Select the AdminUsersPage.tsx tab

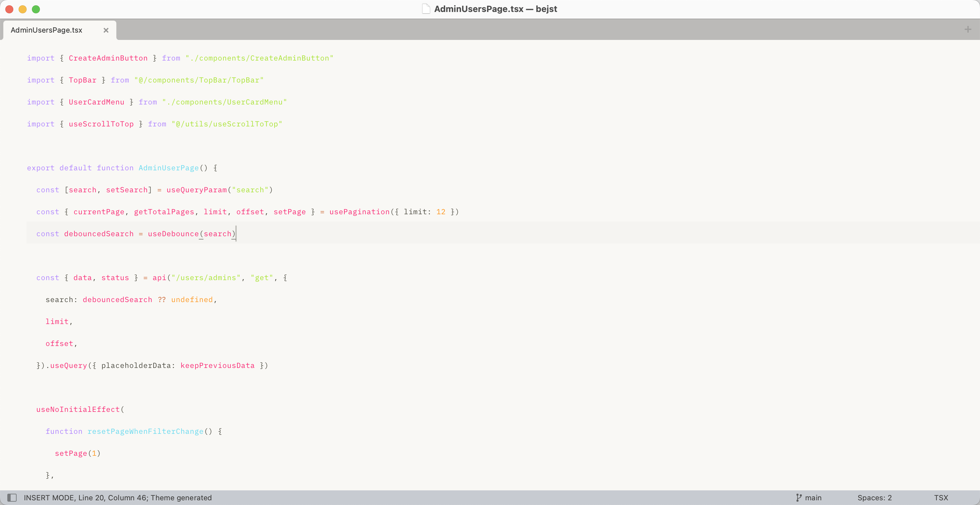coord(60,30)
